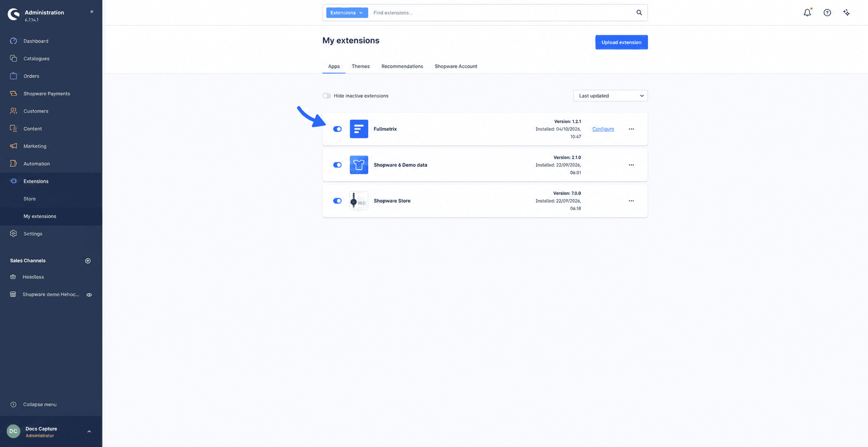Viewport: 868px width, 447px height.
Task: Switch to the Shopware Account tab
Action: coord(456,67)
